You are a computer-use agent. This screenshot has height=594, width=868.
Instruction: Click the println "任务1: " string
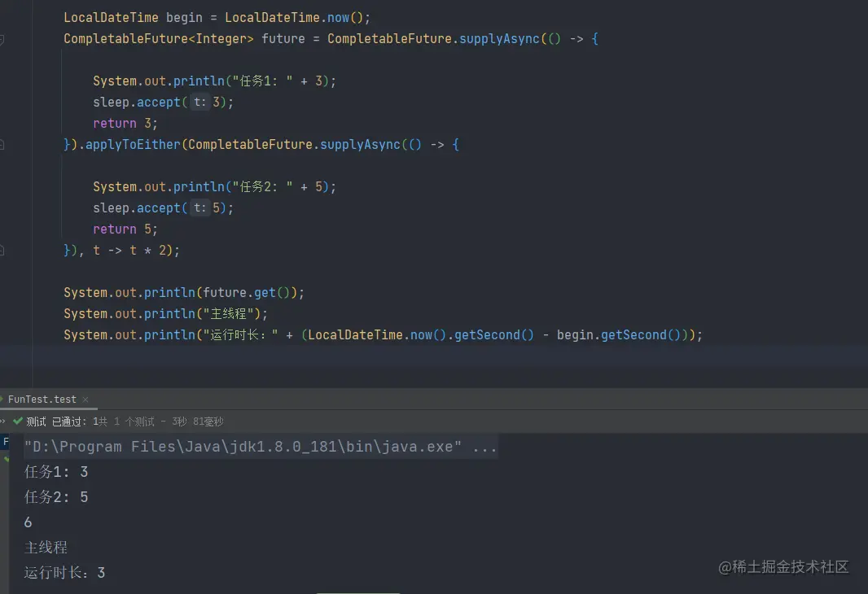pyautogui.click(x=262, y=81)
